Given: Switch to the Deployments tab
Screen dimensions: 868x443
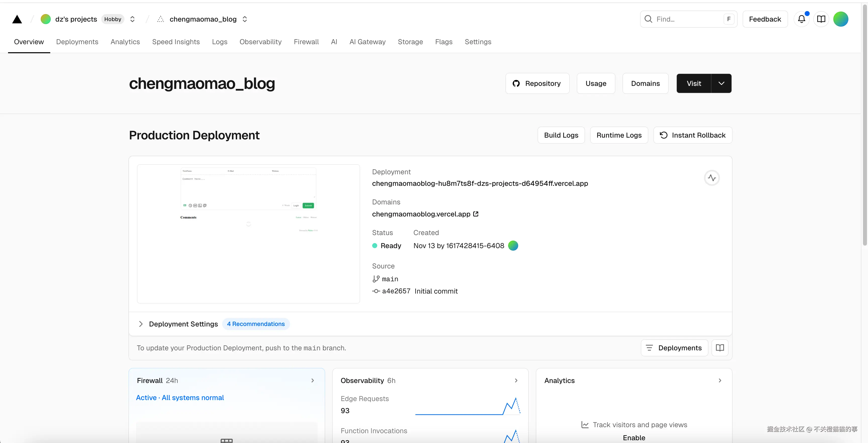Looking at the screenshot, I should [x=77, y=42].
